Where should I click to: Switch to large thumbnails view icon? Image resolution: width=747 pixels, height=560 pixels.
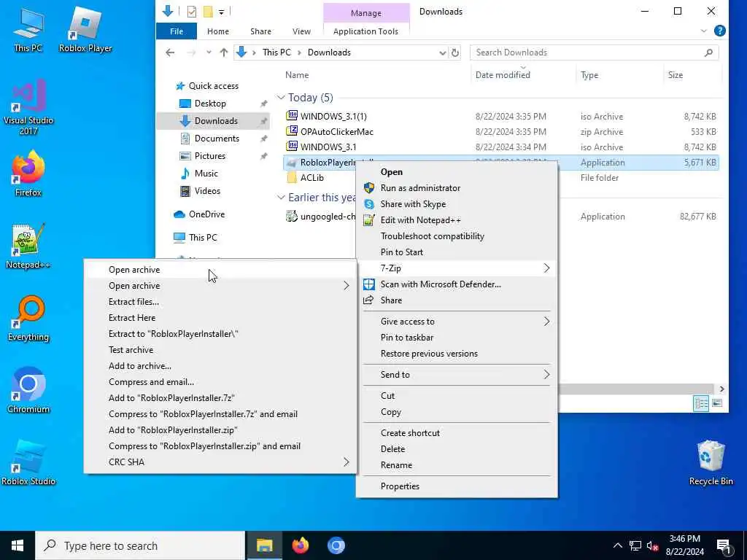[x=717, y=403]
